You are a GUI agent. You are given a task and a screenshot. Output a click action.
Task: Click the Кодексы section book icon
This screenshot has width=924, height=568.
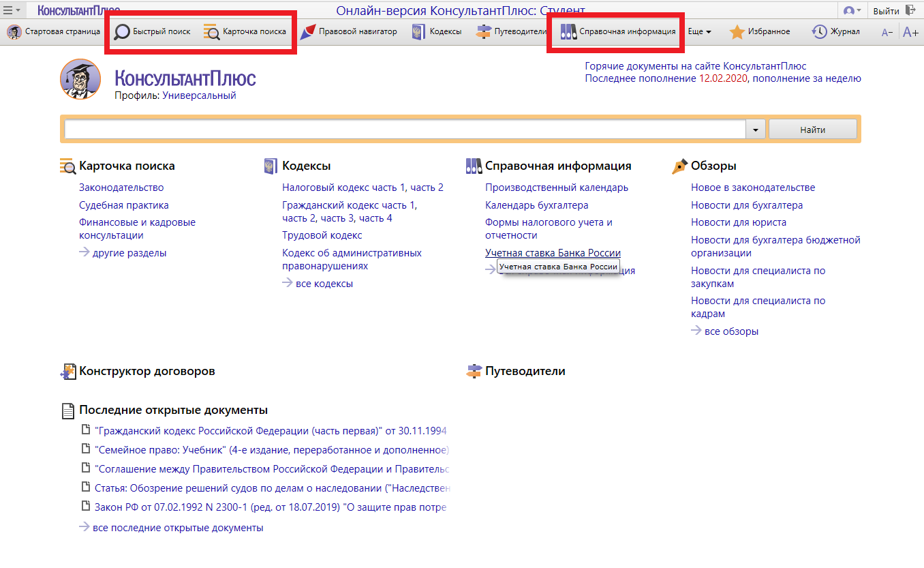pos(270,166)
